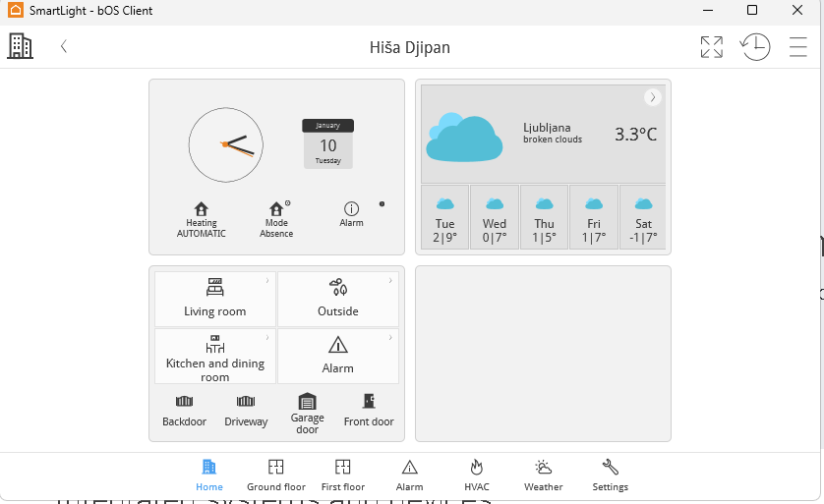The height and width of the screenshot is (504, 824).
Task: Open the January 10 calendar widget
Action: tap(327, 143)
